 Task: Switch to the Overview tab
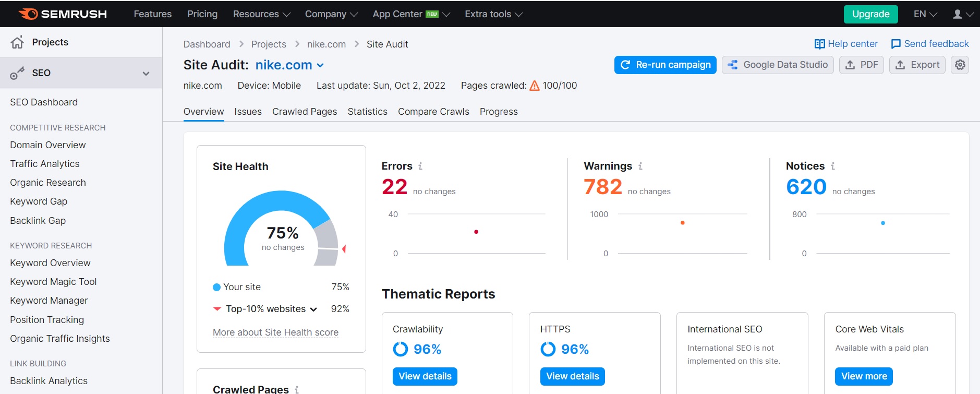coord(203,112)
